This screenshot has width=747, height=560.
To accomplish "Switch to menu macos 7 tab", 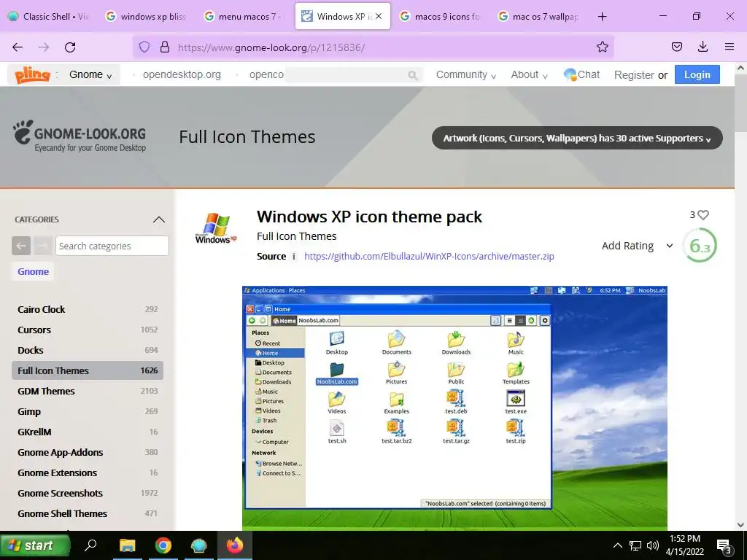I will pos(244,17).
